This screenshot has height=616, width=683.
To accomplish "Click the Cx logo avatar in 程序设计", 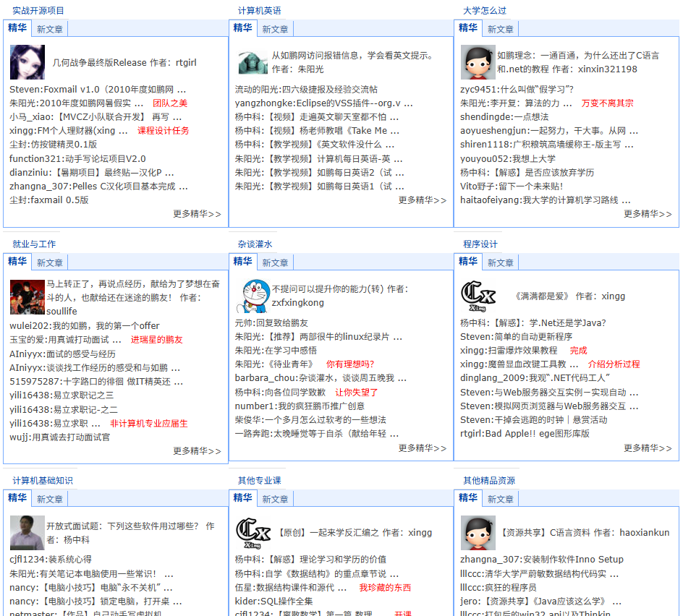I will pyautogui.click(x=478, y=296).
